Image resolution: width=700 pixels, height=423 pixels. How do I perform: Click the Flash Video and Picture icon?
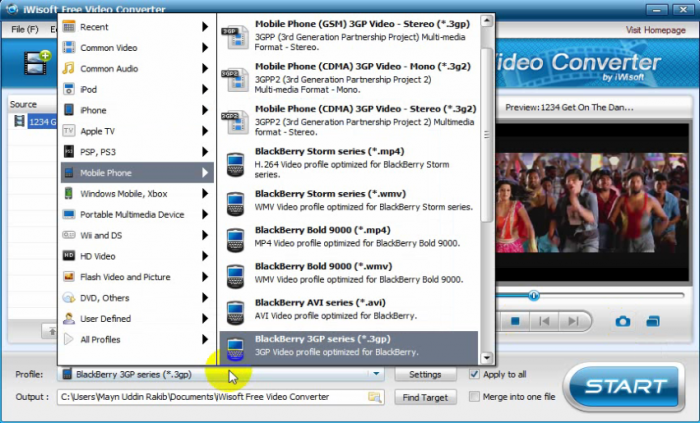point(69,277)
